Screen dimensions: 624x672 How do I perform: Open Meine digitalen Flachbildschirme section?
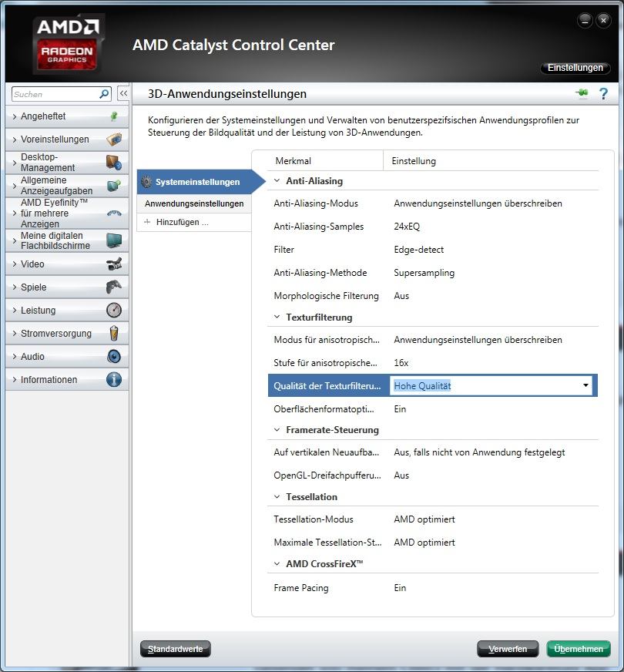(67, 240)
